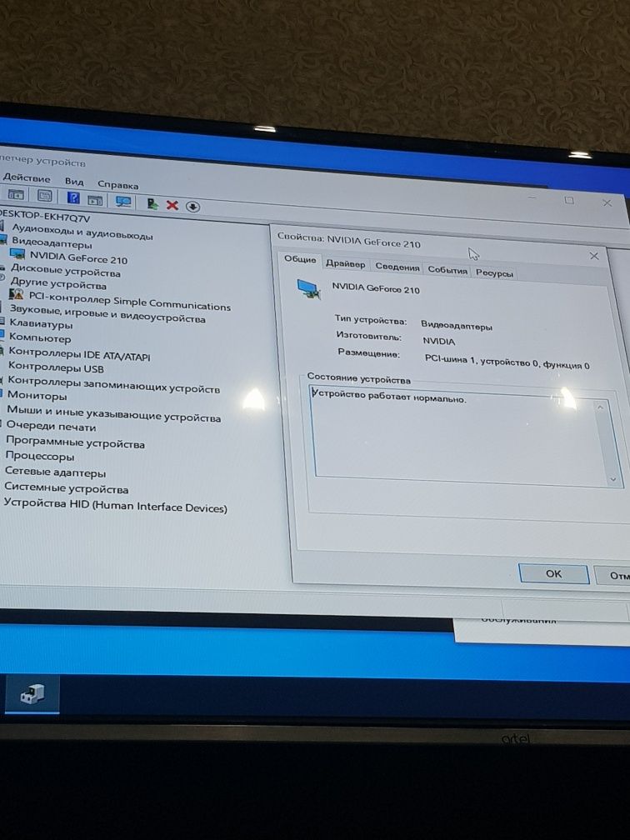630x840 pixels.
Task: Switch to the Сведения tab
Action: [397, 267]
